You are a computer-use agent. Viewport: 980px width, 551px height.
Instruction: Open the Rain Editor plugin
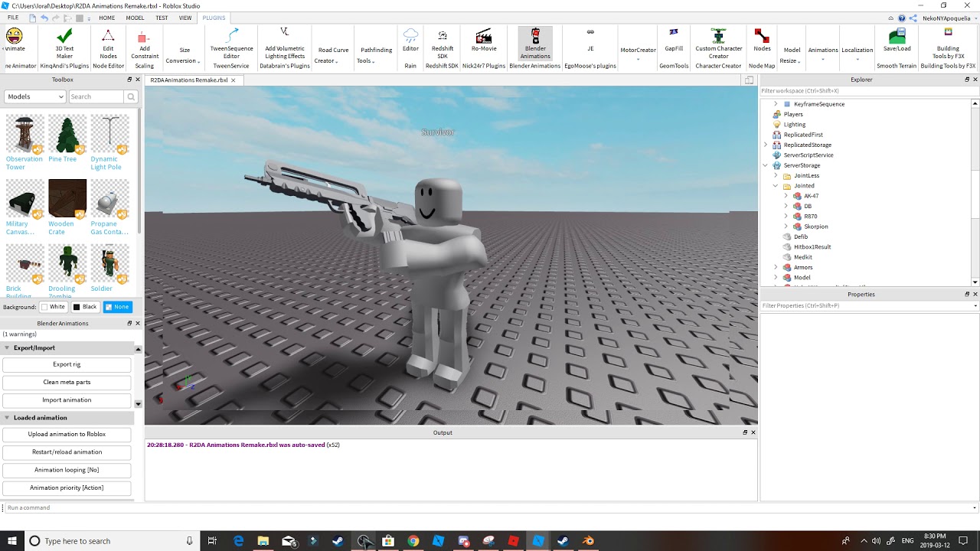pos(410,40)
